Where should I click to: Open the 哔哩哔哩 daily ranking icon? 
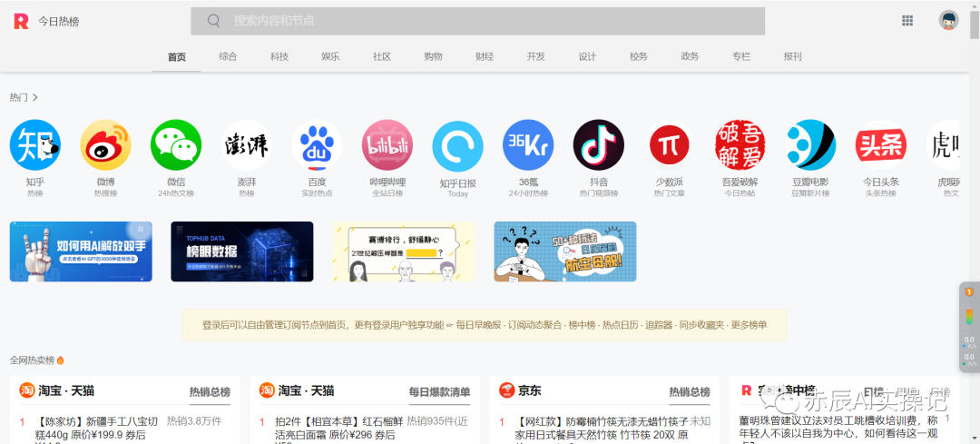pyautogui.click(x=387, y=145)
